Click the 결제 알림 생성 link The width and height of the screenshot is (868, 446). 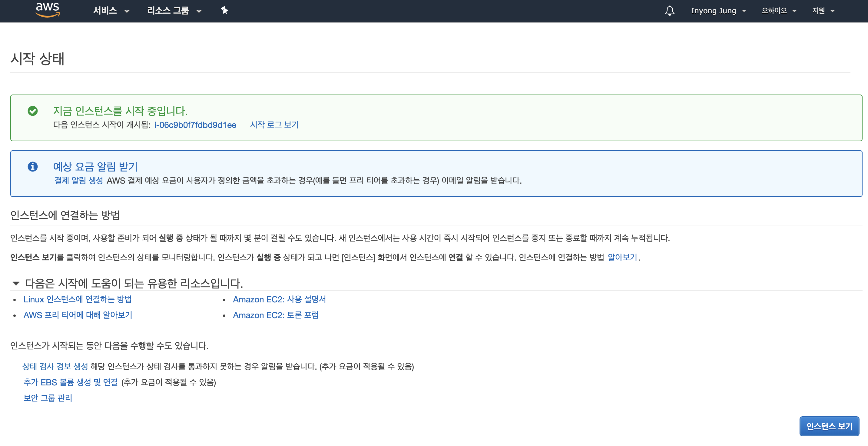[x=78, y=180]
